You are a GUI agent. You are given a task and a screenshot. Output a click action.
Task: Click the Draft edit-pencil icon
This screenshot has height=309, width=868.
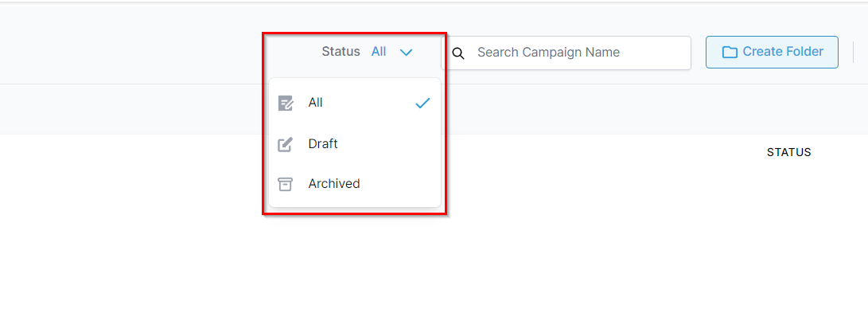tap(285, 145)
